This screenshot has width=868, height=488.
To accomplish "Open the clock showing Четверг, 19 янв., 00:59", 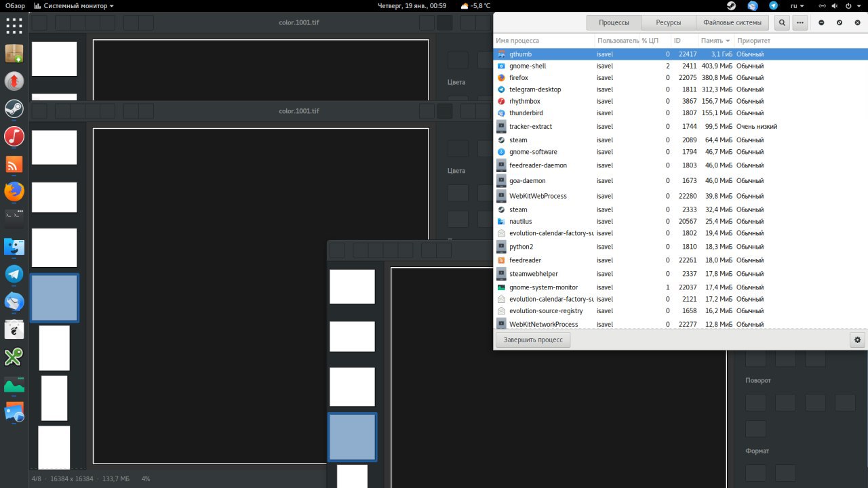I will 412,5.
